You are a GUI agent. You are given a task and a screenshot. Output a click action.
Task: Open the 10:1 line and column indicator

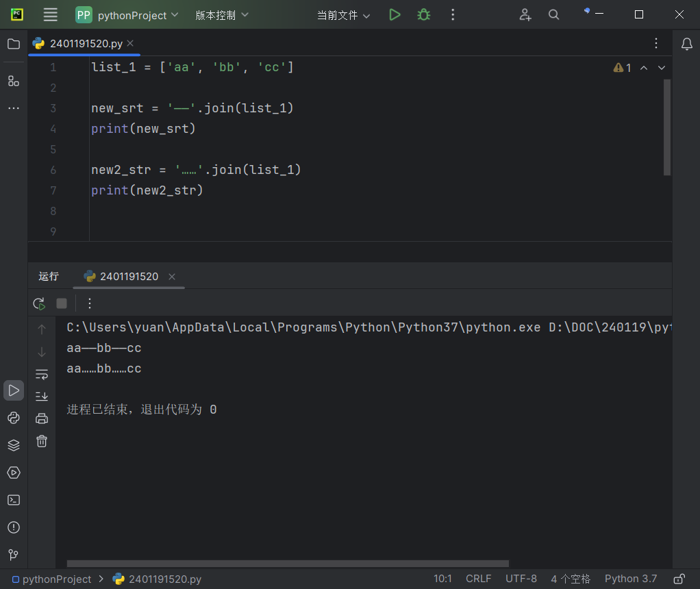(442, 579)
